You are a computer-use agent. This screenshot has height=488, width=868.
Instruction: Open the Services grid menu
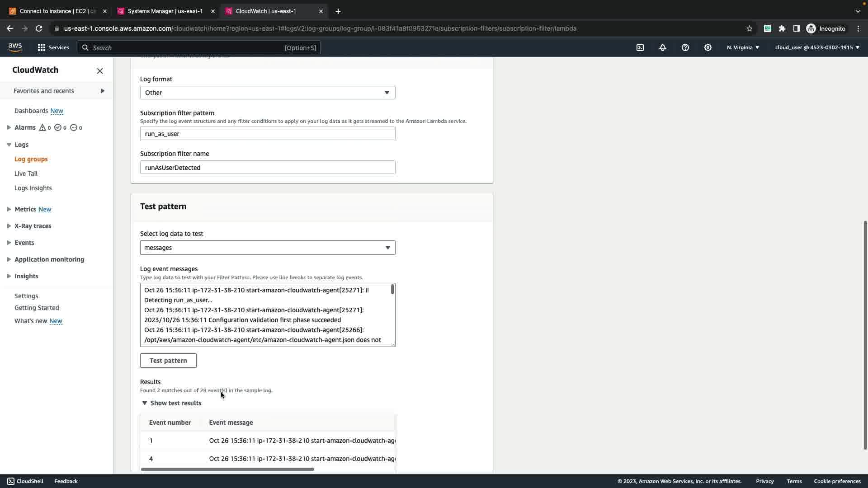pos(53,47)
